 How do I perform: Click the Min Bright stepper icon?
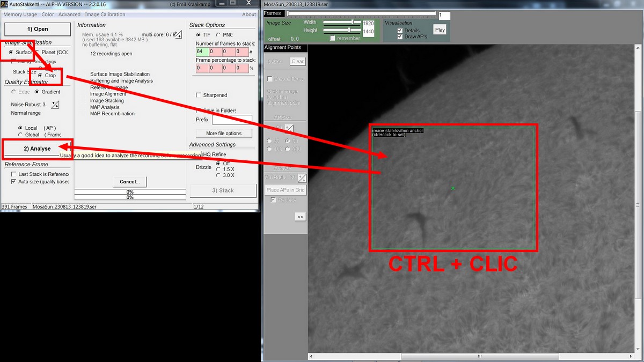[x=302, y=178]
